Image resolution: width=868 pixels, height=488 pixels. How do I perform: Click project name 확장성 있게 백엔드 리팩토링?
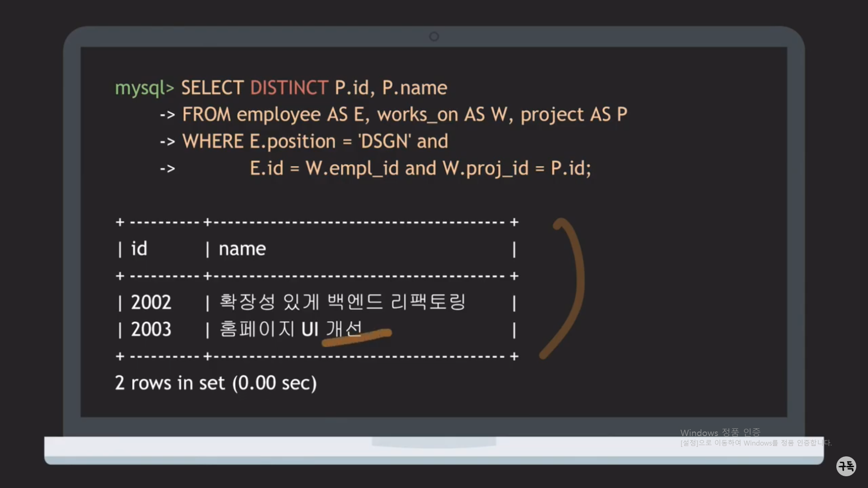click(342, 302)
